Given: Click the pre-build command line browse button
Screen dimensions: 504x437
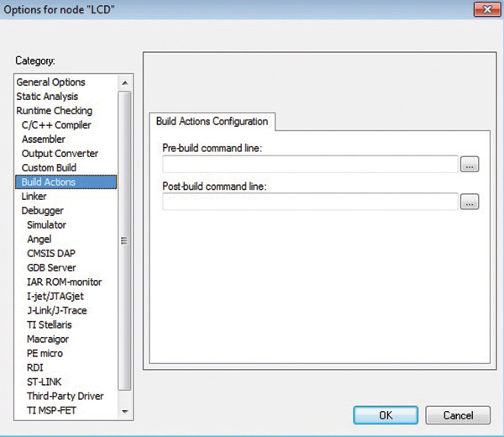Looking at the screenshot, I should coord(470,165).
